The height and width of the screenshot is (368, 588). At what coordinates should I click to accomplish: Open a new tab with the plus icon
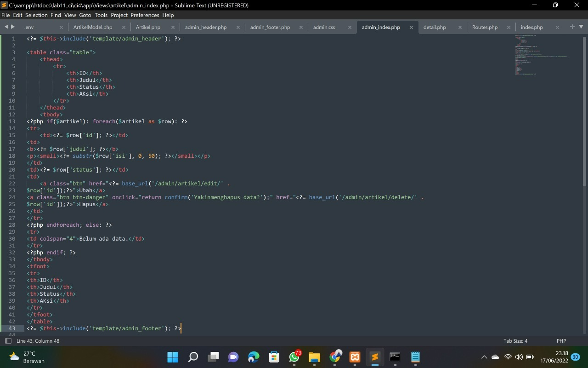(571, 27)
